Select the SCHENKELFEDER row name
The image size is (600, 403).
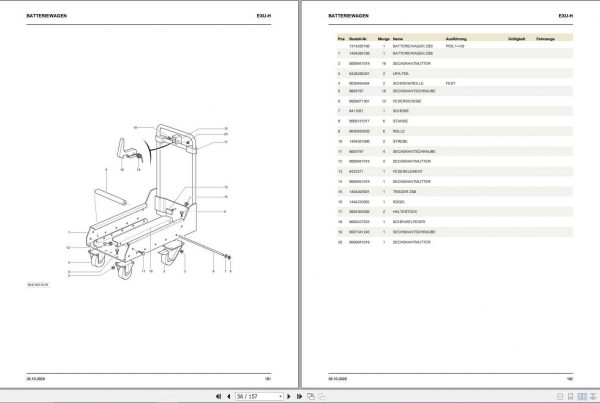pos(409,222)
